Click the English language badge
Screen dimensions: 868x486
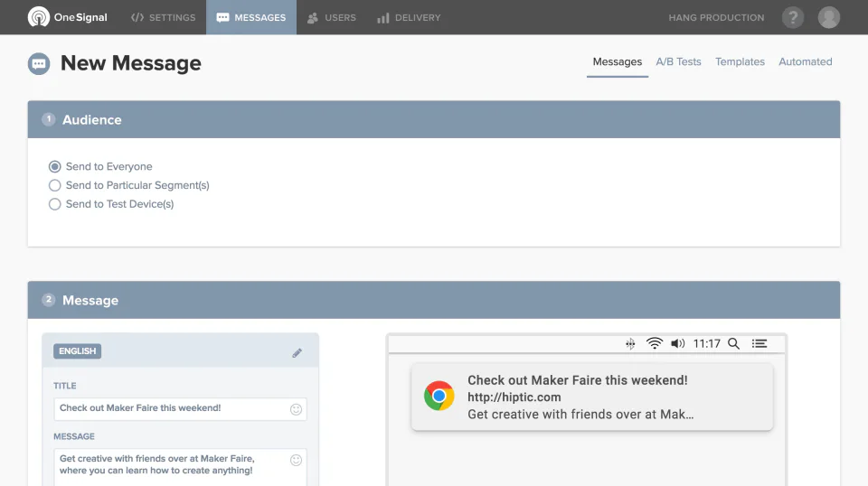(77, 351)
